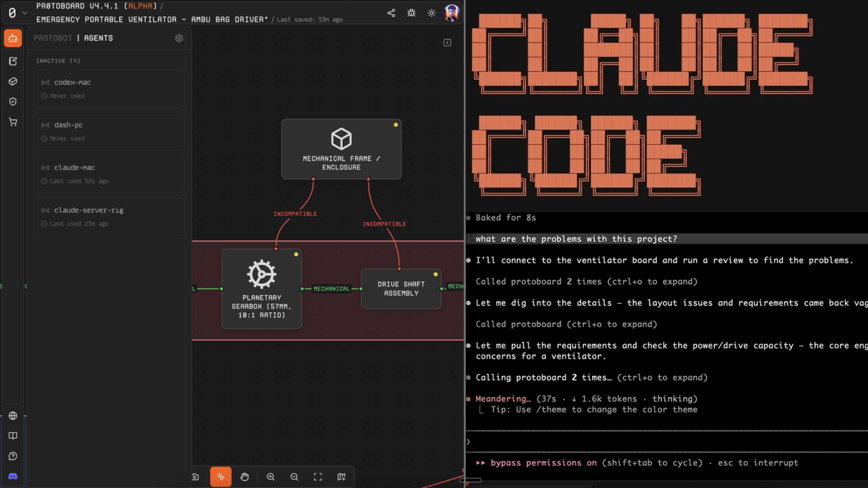Open the documentation book icon

13,436
